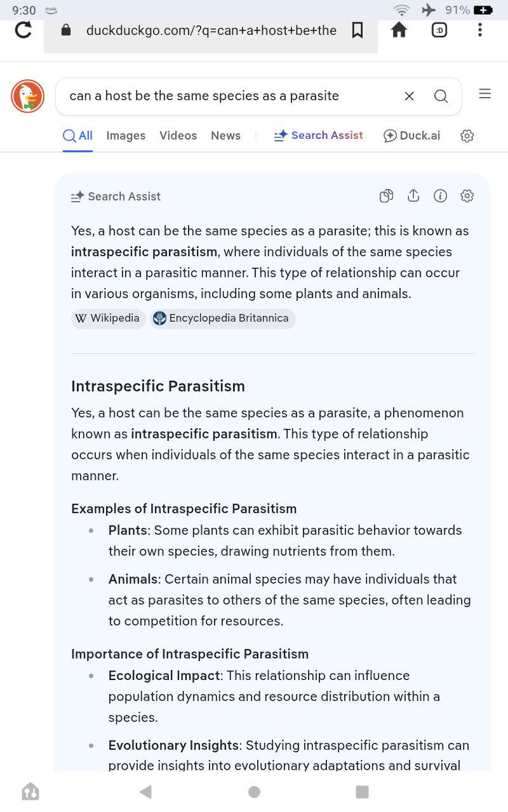
Task: Show Search Assist info icon
Action: [x=440, y=196]
